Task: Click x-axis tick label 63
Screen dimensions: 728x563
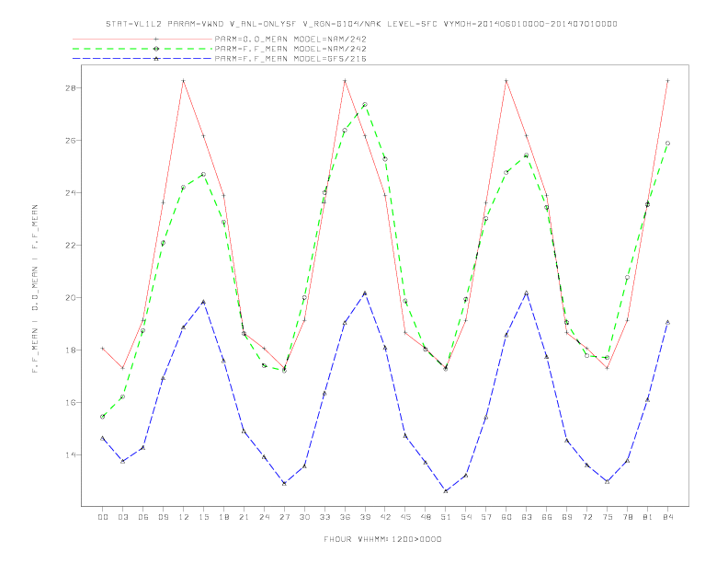Action: 527,517
